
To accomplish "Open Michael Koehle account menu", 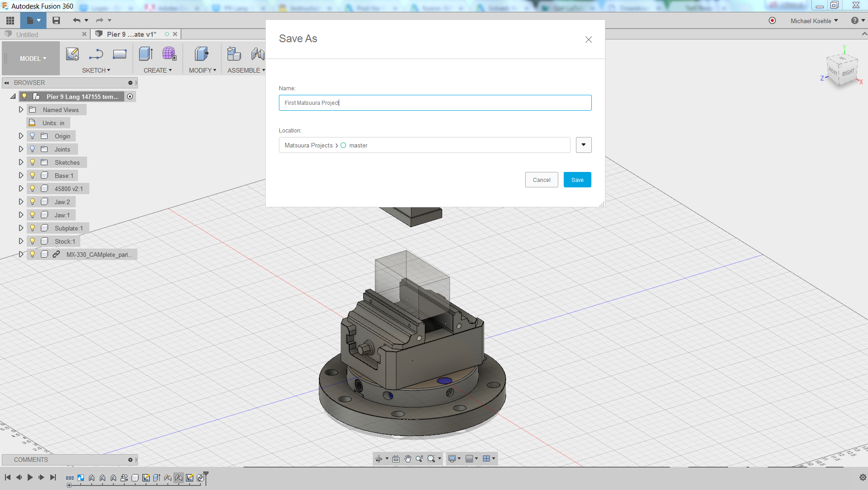I will click(x=814, y=21).
